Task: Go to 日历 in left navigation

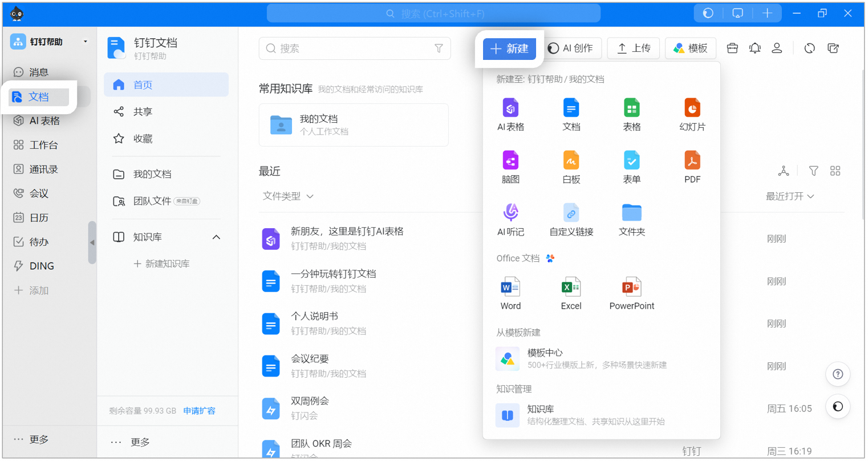Action: point(39,218)
